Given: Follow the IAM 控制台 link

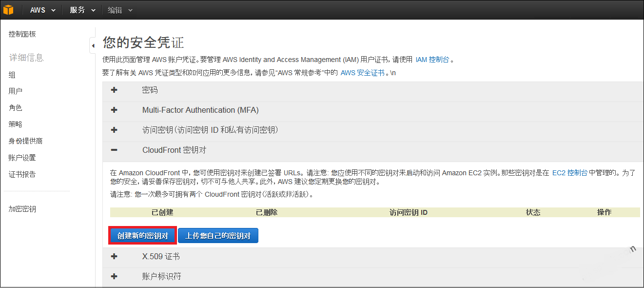Looking at the screenshot, I should click(x=432, y=60).
